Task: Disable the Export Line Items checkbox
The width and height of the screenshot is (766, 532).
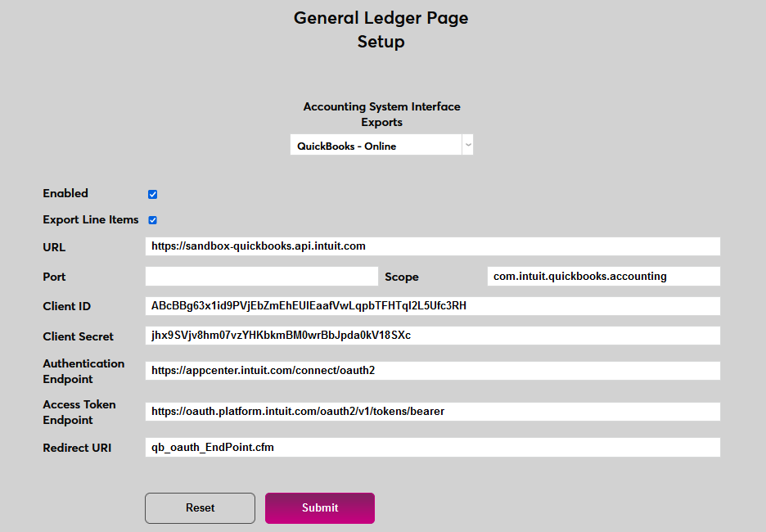Action: pyautogui.click(x=152, y=219)
